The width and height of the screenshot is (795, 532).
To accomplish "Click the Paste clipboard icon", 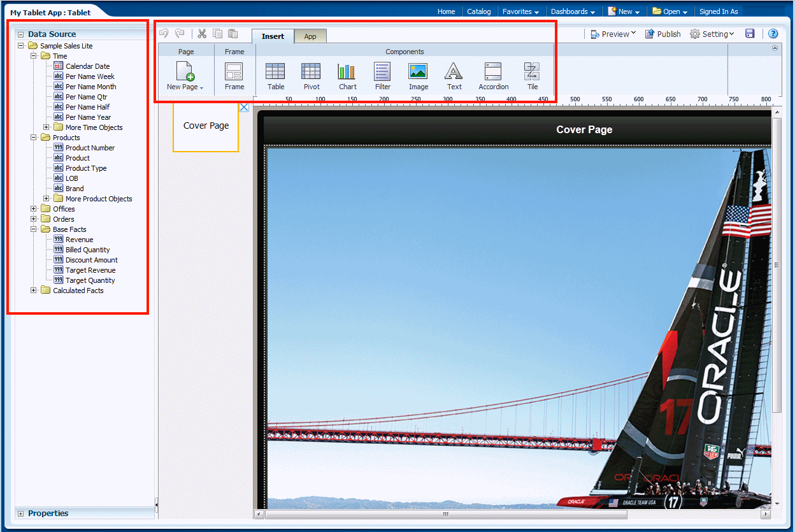I will [233, 34].
